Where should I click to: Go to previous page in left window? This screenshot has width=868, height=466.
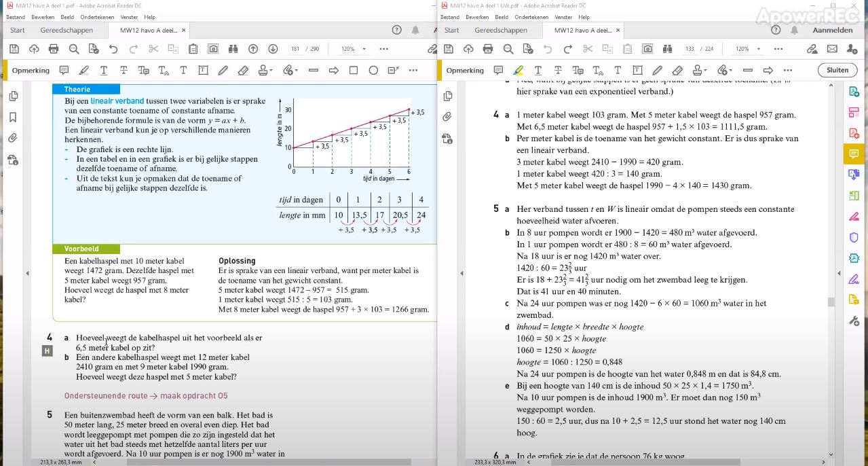click(253, 49)
